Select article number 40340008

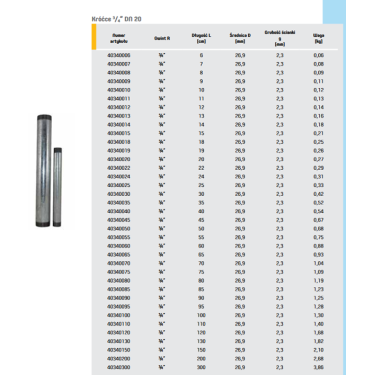click(x=119, y=73)
